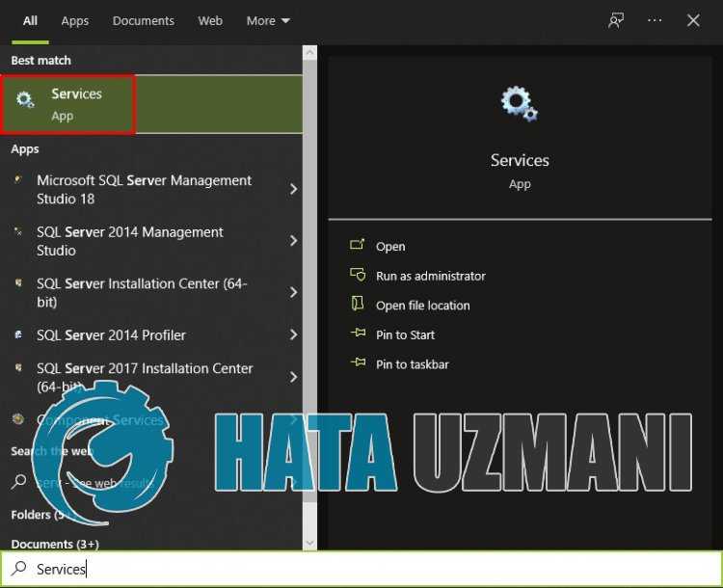Viewport: 723px width, 588px height.
Task: Click in the search box containing Services
Action: 361,569
